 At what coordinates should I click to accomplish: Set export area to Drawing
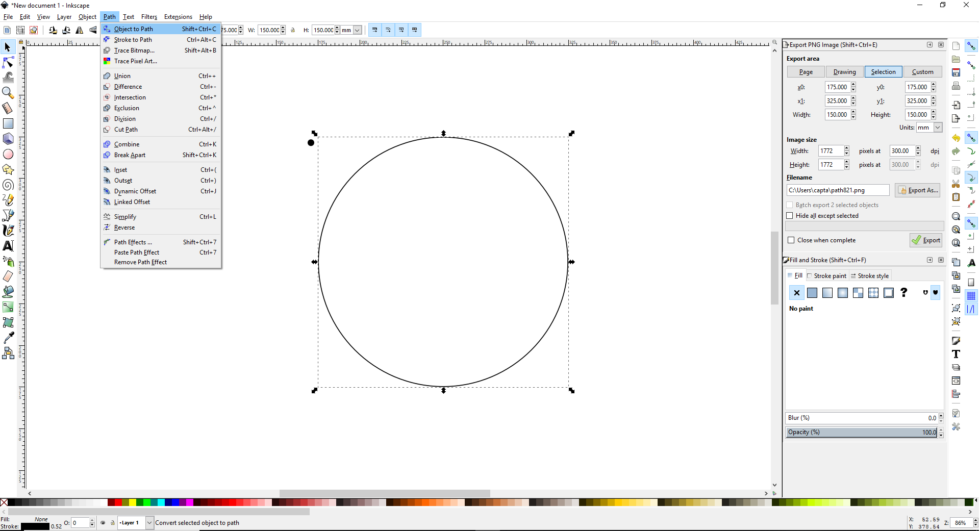click(845, 72)
